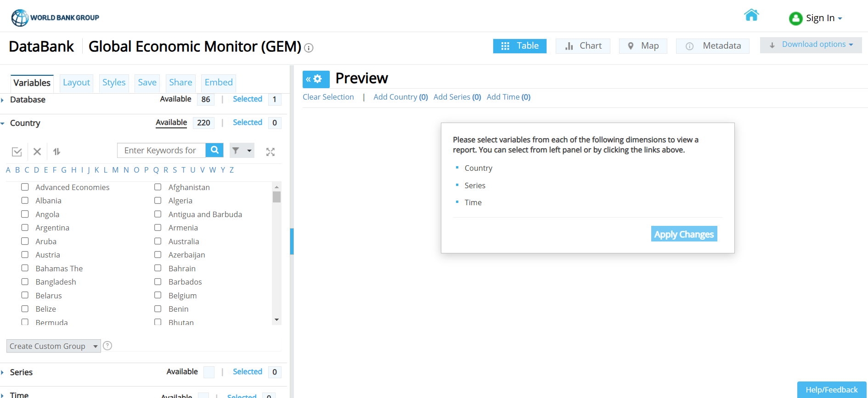Click the panel splitter handle
868x398 pixels.
(292, 241)
